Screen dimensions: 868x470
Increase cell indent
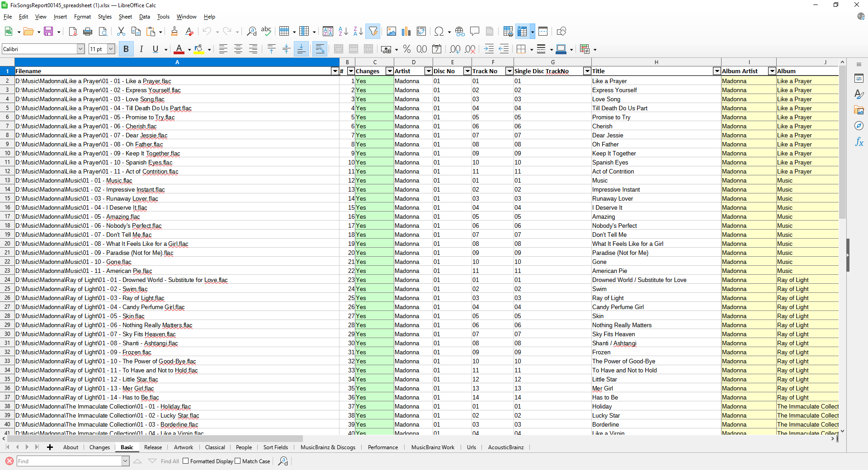pyautogui.click(x=489, y=49)
